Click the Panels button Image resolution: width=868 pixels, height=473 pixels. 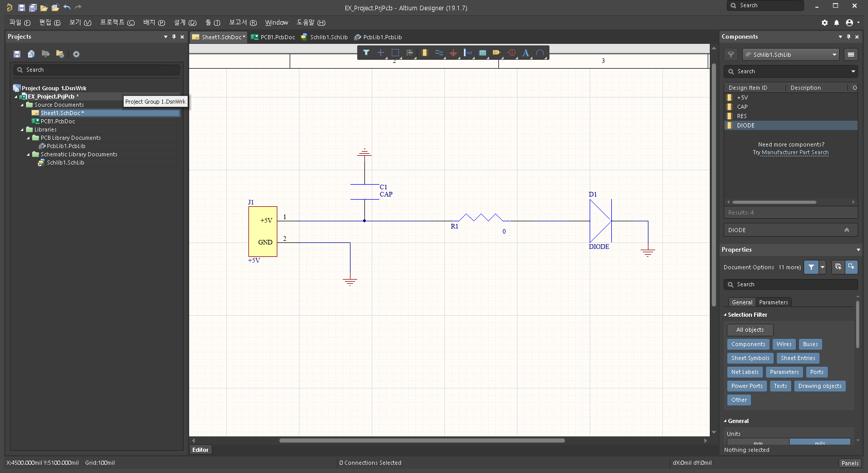pyautogui.click(x=850, y=463)
